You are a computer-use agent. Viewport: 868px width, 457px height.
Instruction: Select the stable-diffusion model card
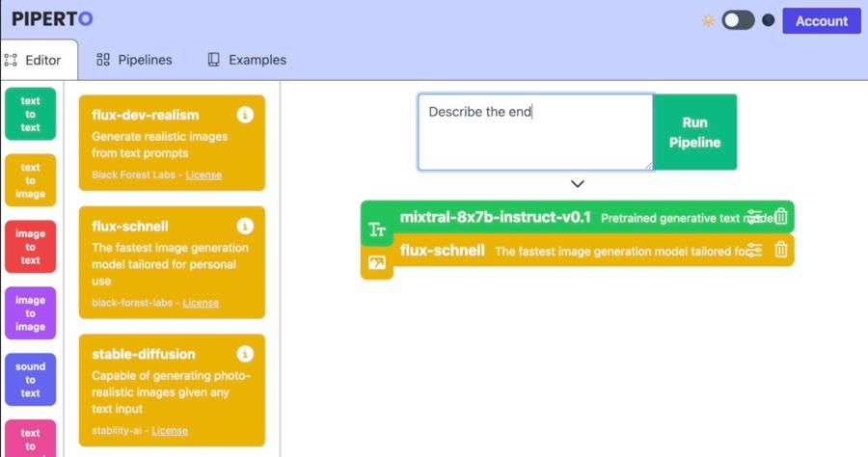point(173,390)
